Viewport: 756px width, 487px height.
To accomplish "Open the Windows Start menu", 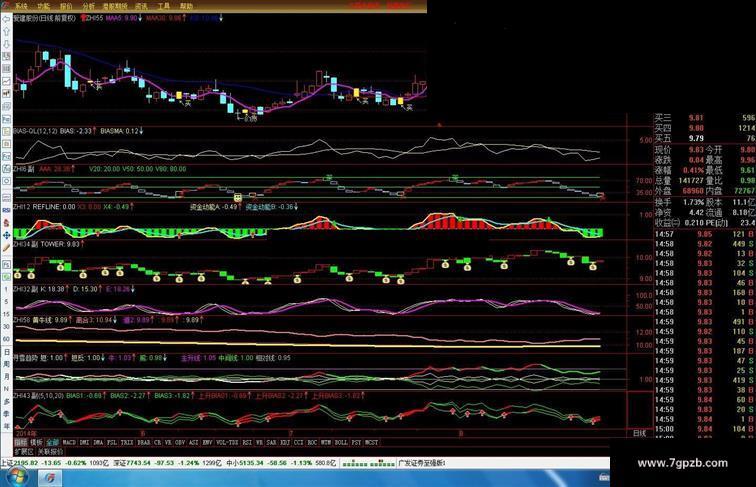I will click(x=15, y=477).
